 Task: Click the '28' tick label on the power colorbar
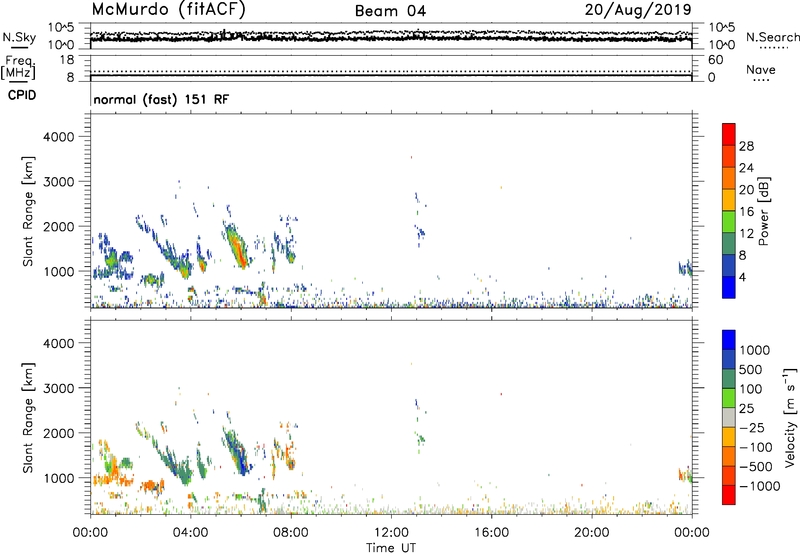[x=746, y=146]
